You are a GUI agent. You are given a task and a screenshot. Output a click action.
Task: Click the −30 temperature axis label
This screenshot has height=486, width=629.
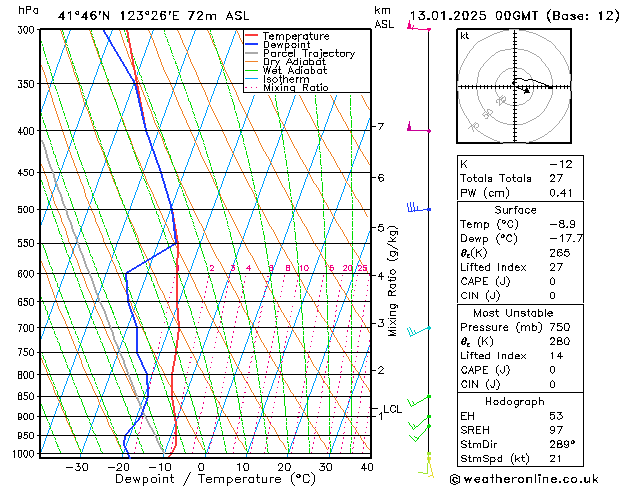click(77, 467)
